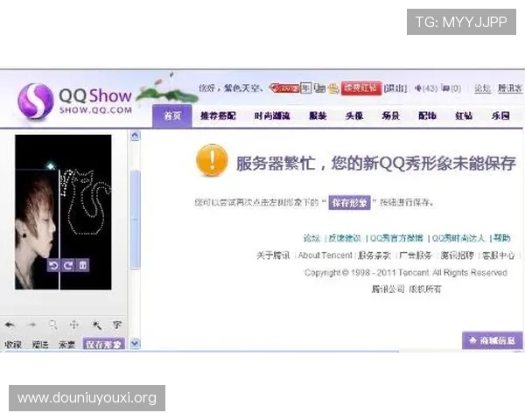
Task: Open the 关于腾讯 link
Action: tap(273, 255)
